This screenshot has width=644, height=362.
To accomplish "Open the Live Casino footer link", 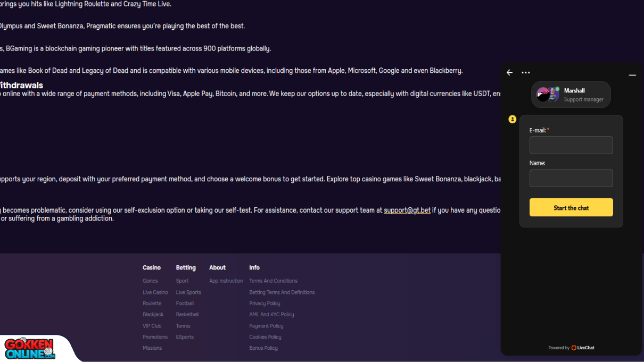I will 155,292.
